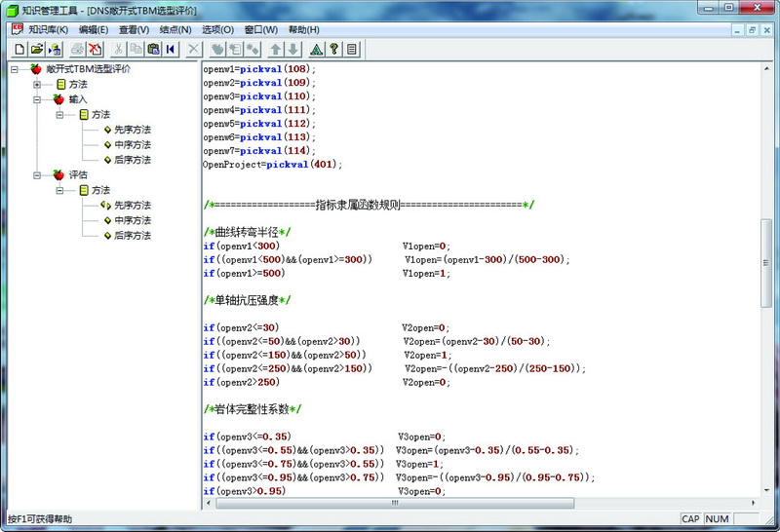This screenshot has height=532, width=780.
Task: Click the comment /*曲线转弯半径*/
Action: pyautogui.click(x=248, y=232)
